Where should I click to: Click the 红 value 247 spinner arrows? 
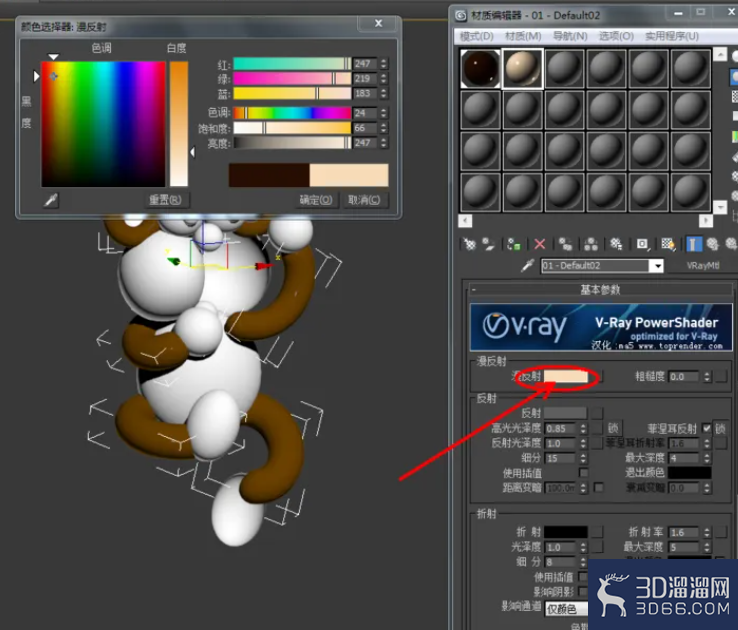[384, 64]
